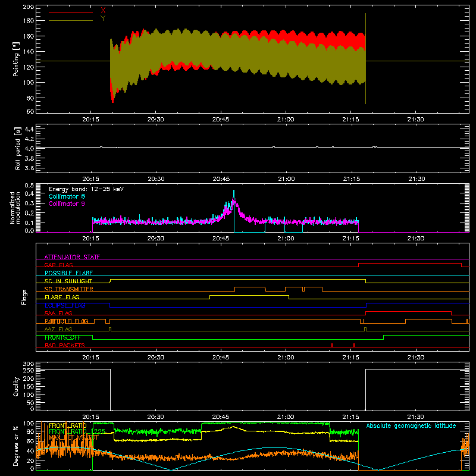The image size is (476, 476).
Task: Click the olive A4Z_FLAG label
Action: [58, 329]
